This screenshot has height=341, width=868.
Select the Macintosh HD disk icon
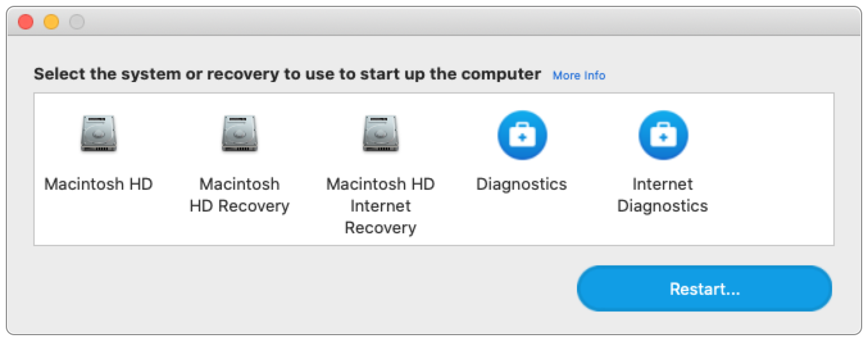pos(99,134)
